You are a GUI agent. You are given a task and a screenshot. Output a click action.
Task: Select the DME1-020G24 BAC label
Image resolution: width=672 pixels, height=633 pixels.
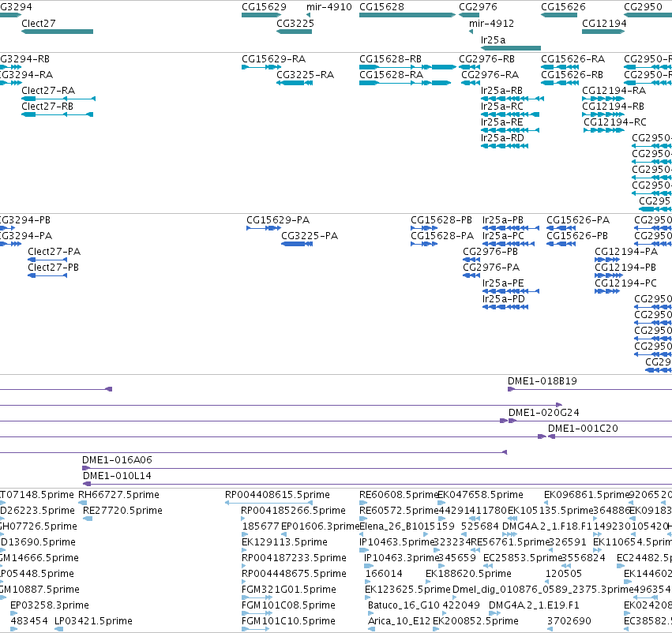[x=544, y=413]
